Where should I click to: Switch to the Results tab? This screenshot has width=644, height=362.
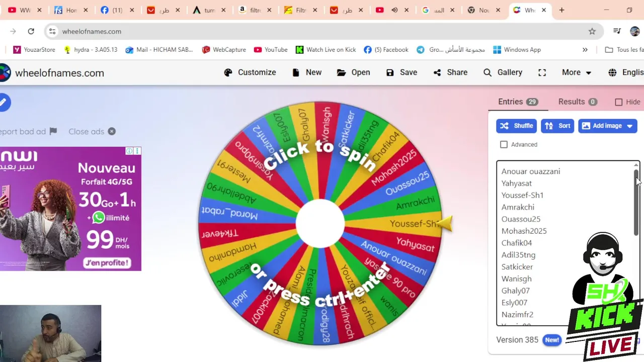(578, 102)
